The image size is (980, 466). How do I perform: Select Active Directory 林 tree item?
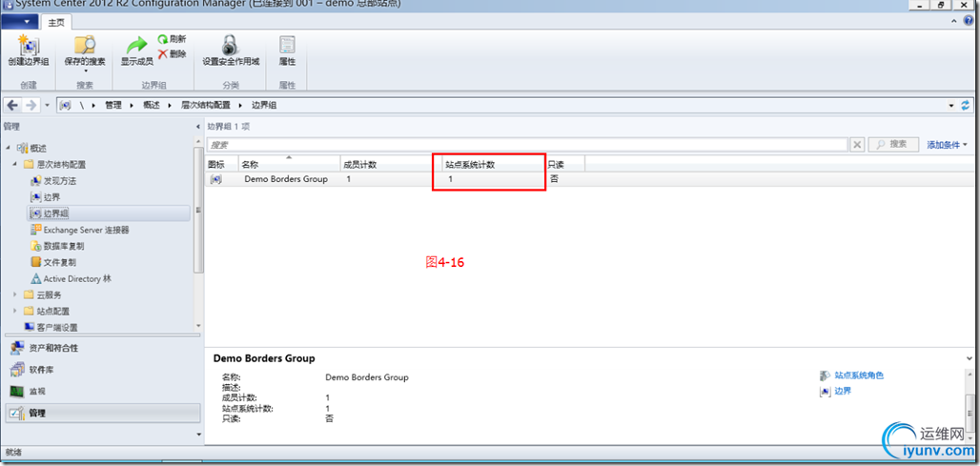coord(71,278)
